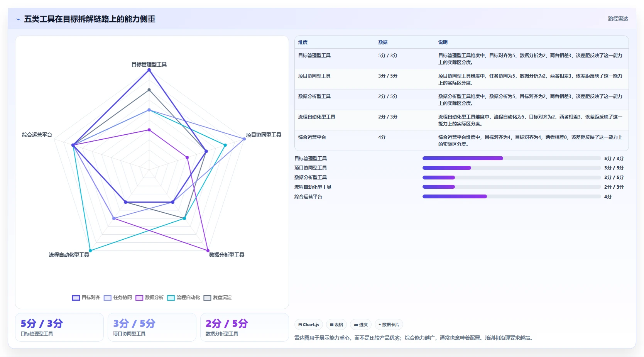
Task: Click the 说明 column header
Action: 443,42
